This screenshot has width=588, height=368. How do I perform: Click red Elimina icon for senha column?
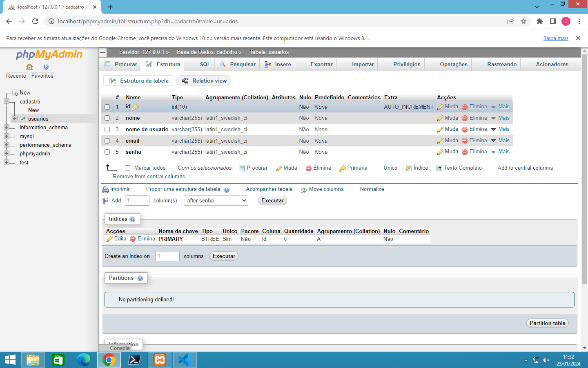pos(465,152)
